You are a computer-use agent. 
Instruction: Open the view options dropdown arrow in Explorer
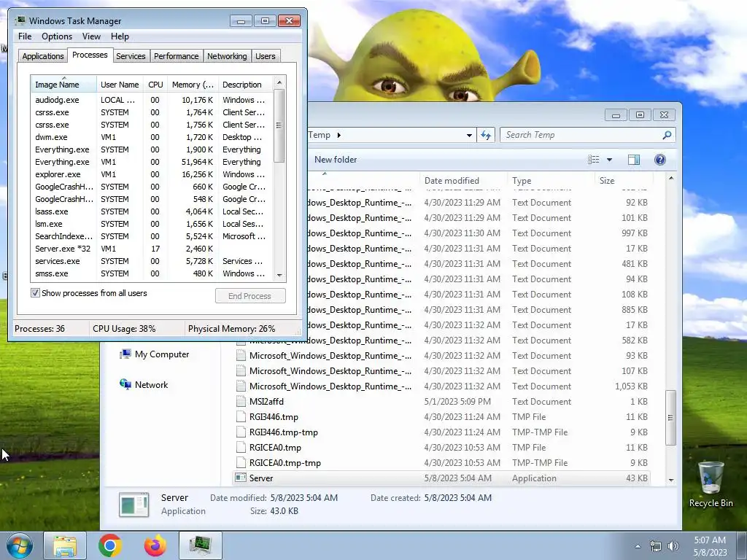coord(609,160)
